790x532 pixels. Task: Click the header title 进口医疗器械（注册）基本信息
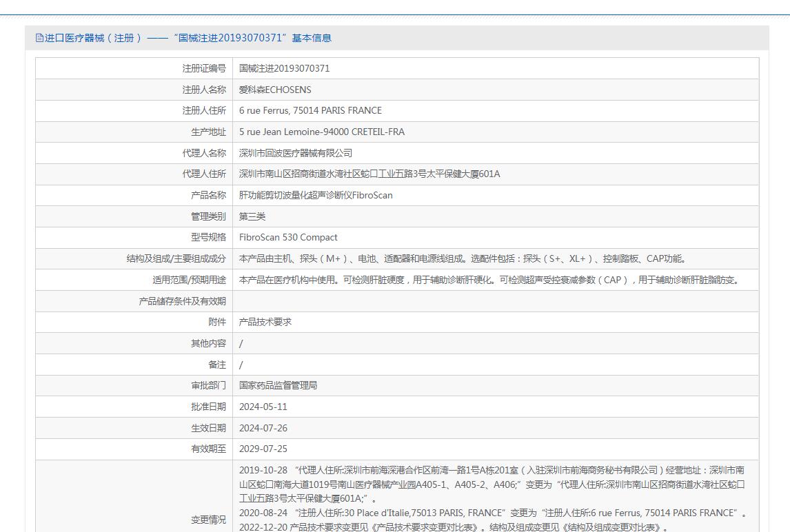click(x=188, y=38)
